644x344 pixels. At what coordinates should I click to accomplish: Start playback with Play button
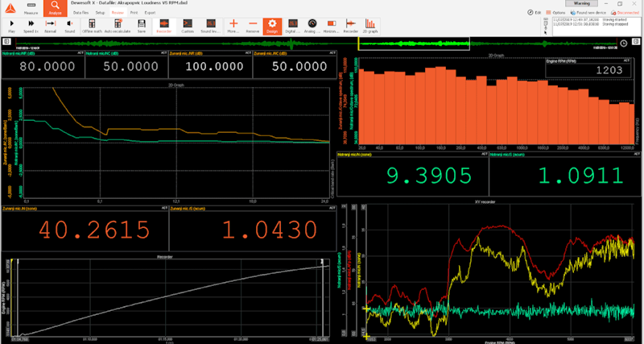(x=11, y=27)
